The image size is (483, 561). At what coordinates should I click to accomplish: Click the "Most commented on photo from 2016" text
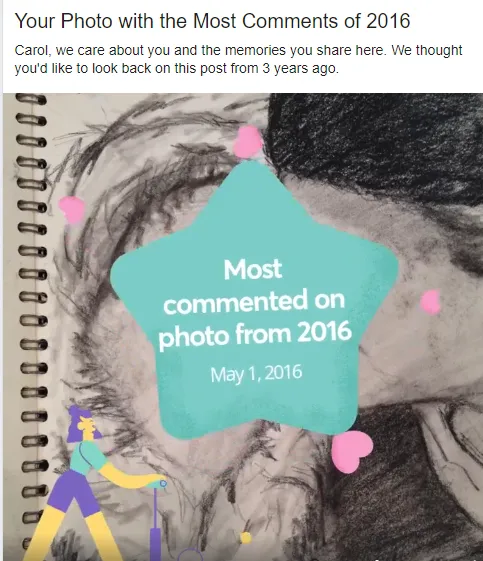pyautogui.click(x=254, y=304)
